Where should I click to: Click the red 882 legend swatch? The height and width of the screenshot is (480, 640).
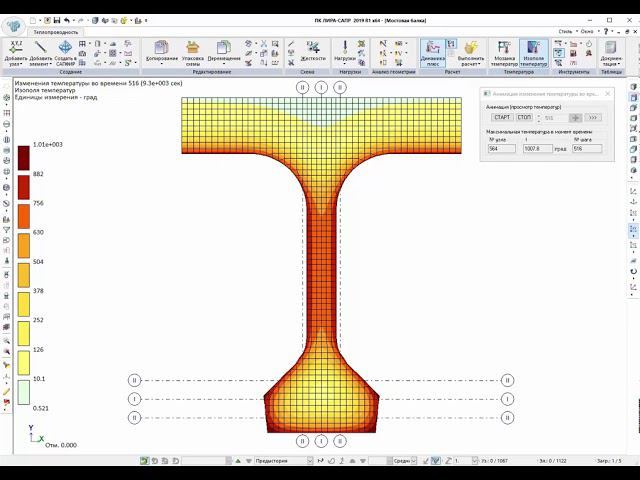click(x=24, y=187)
